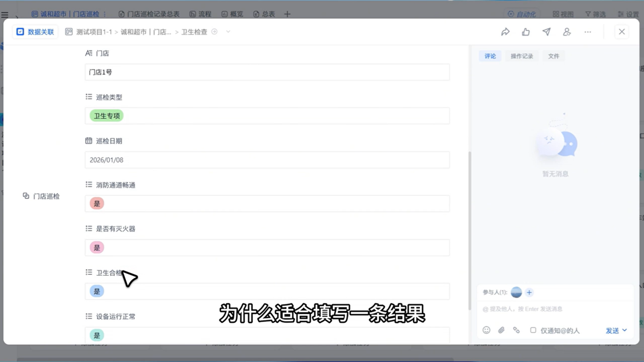Open the 门店巡检记录总表 tab in background
The image size is (644, 362).
click(x=149, y=14)
